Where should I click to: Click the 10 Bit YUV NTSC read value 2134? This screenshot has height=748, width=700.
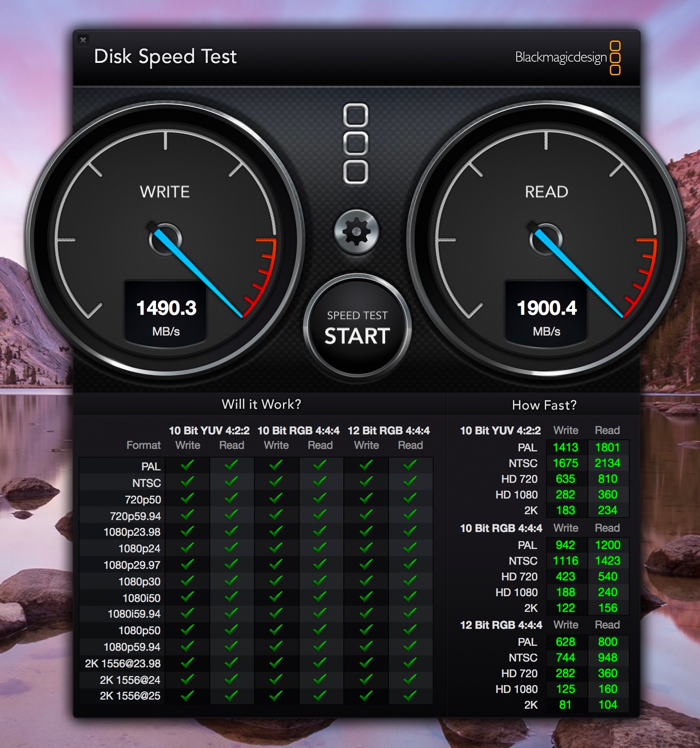pos(607,463)
